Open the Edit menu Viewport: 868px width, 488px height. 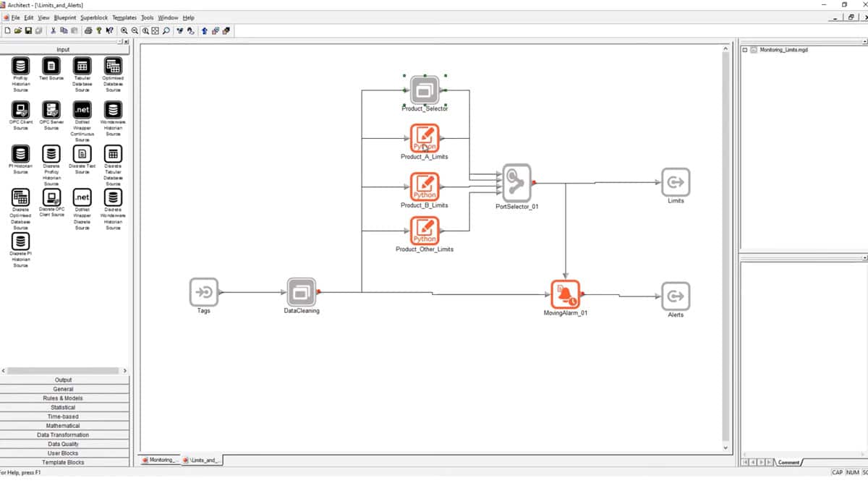(x=29, y=17)
